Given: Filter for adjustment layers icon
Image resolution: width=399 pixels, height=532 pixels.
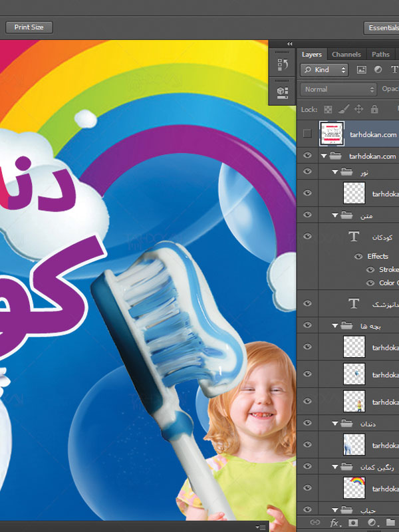Looking at the screenshot, I should 378,70.
